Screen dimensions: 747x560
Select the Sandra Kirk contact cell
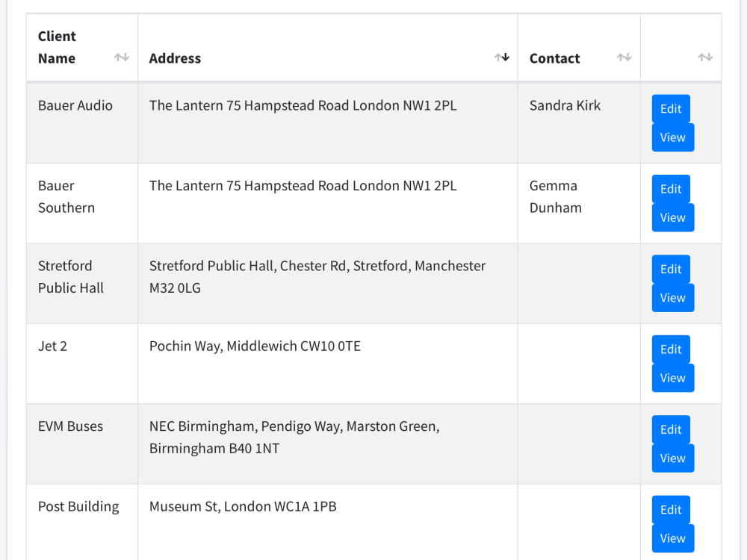tap(579, 123)
